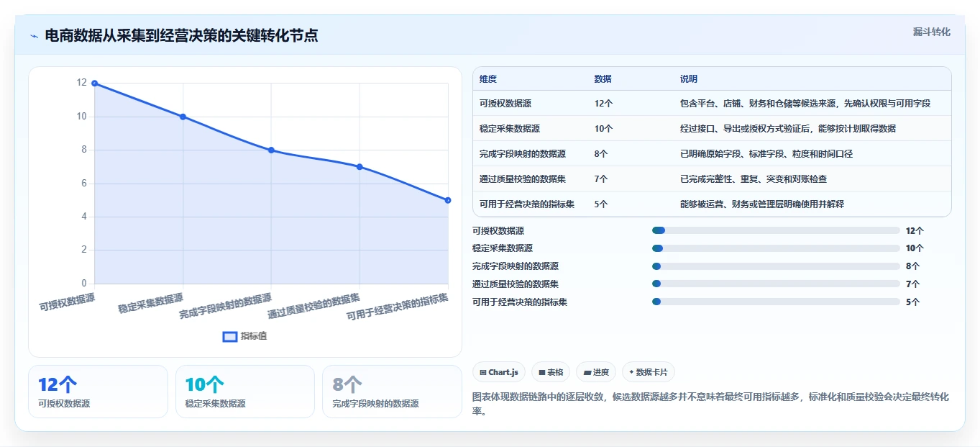Image resolution: width=980 pixels, height=447 pixels.
Task: Click table value 10个
Action: click(603, 129)
